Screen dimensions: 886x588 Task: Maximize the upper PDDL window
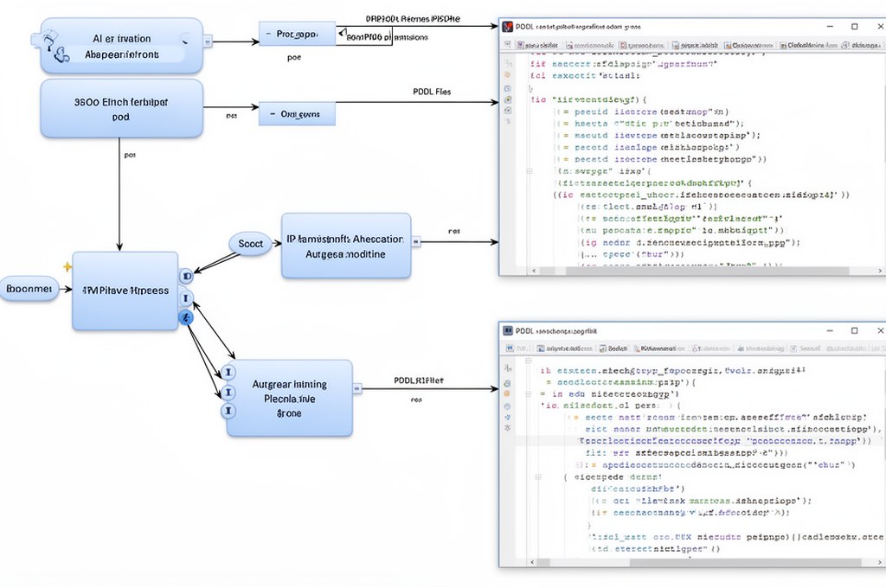[x=854, y=27]
